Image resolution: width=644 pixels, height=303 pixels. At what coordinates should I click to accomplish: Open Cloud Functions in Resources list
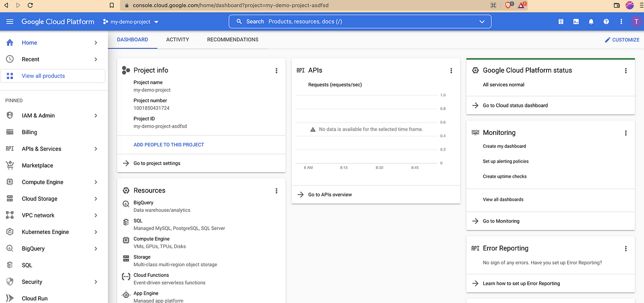[151, 275]
